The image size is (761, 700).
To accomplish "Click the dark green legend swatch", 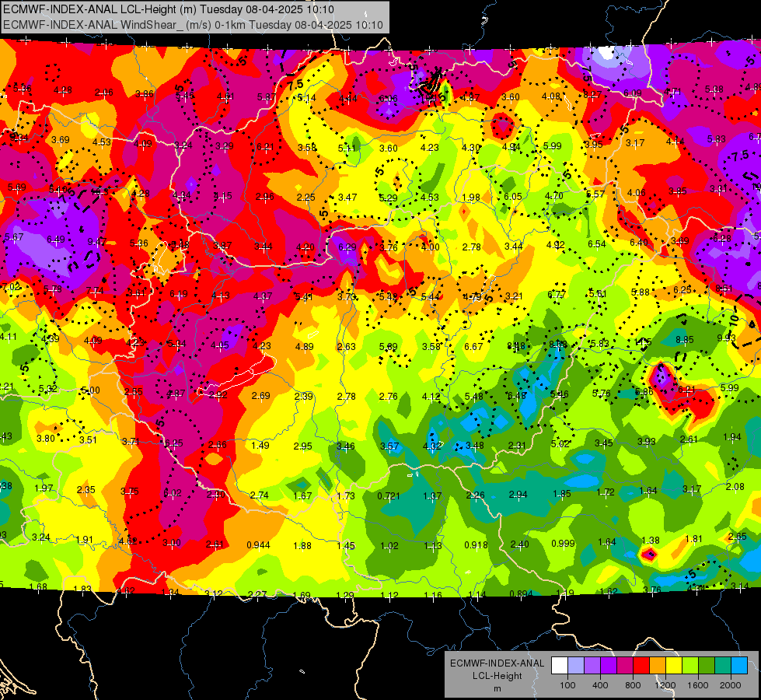I will (x=707, y=666).
